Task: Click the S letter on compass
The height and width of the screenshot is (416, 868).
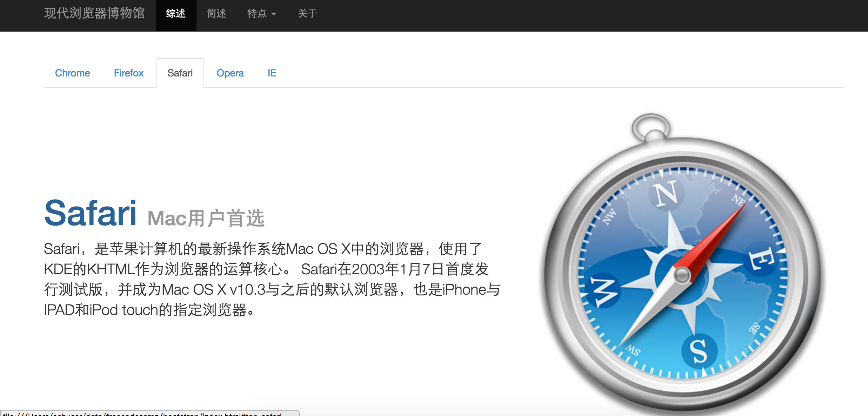Action: coord(698,351)
